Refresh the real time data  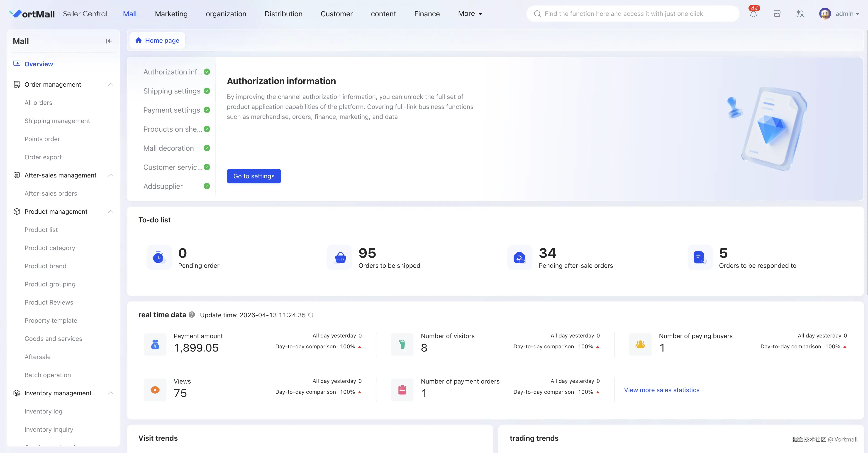click(x=311, y=315)
